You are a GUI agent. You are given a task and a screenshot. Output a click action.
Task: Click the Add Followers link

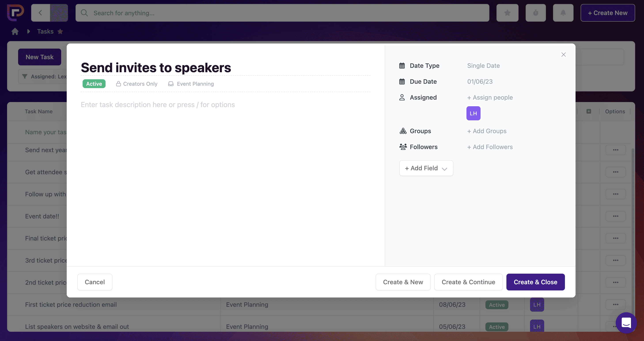[490, 147]
